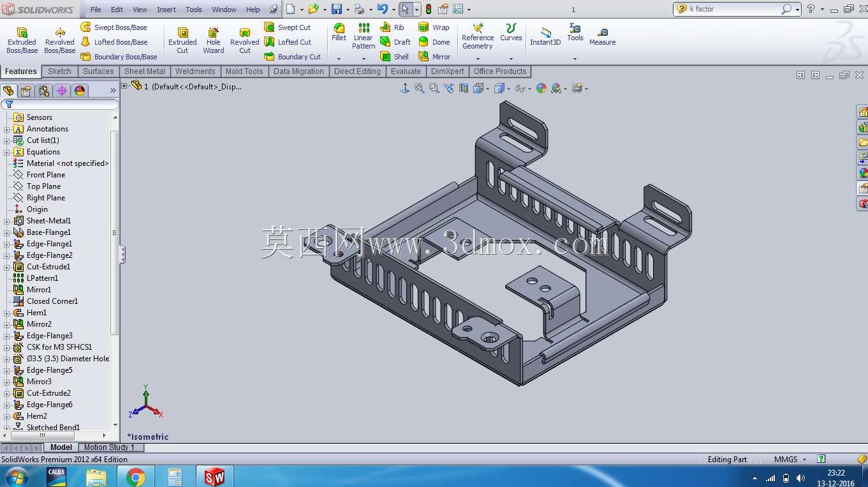Image resolution: width=868 pixels, height=487 pixels.
Task: Click the Save icon in the toolbar
Action: pyautogui.click(x=337, y=9)
